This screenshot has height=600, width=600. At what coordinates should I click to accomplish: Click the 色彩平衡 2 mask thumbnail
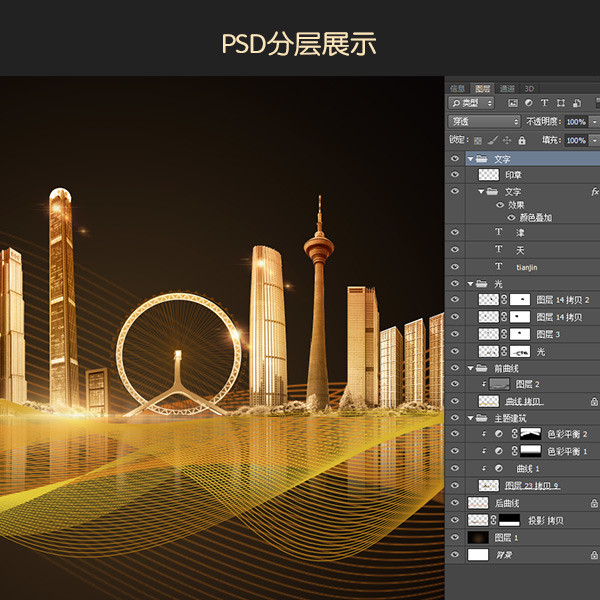click(x=530, y=434)
